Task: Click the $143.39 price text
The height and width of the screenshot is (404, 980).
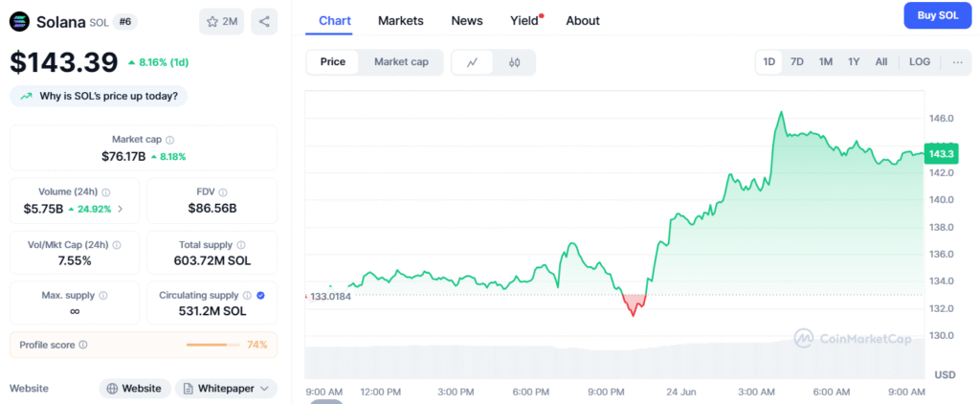Action: 64,62
